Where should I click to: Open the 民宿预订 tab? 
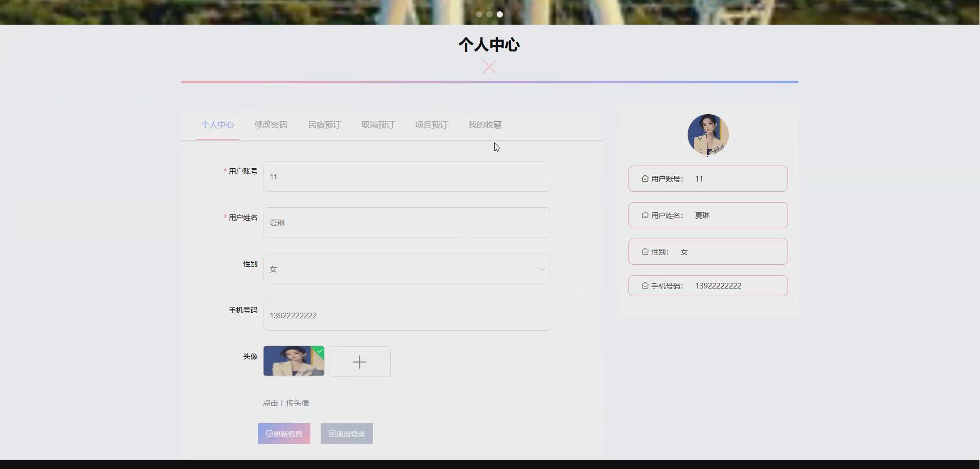click(x=324, y=124)
